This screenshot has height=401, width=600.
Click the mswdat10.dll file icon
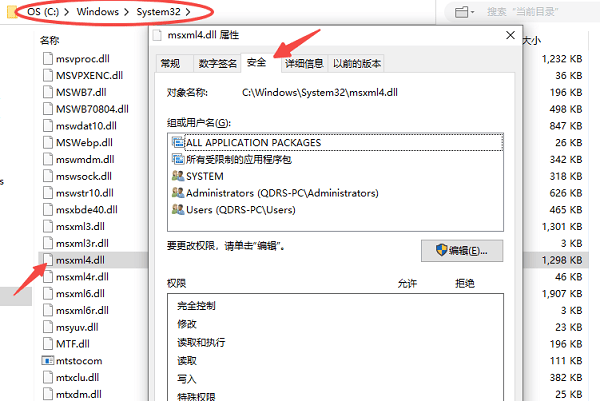pyautogui.click(x=48, y=126)
